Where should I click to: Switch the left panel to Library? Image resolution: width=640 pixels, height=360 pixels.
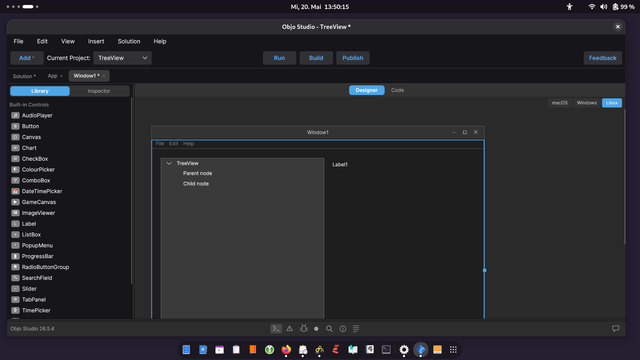40,91
